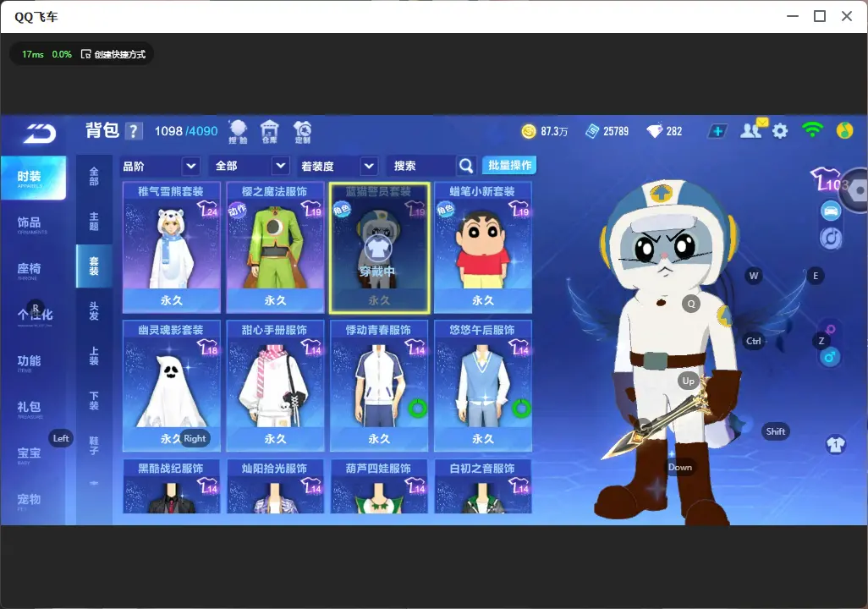The width and height of the screenshot is (868, 609).
Task: Click the back arrow logo icon
Action: click(39, 133)
